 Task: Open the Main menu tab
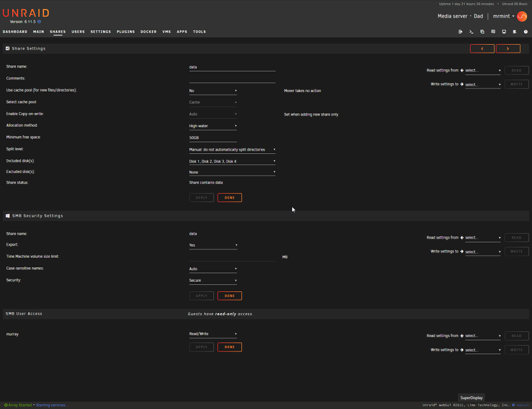pos(39,31)
